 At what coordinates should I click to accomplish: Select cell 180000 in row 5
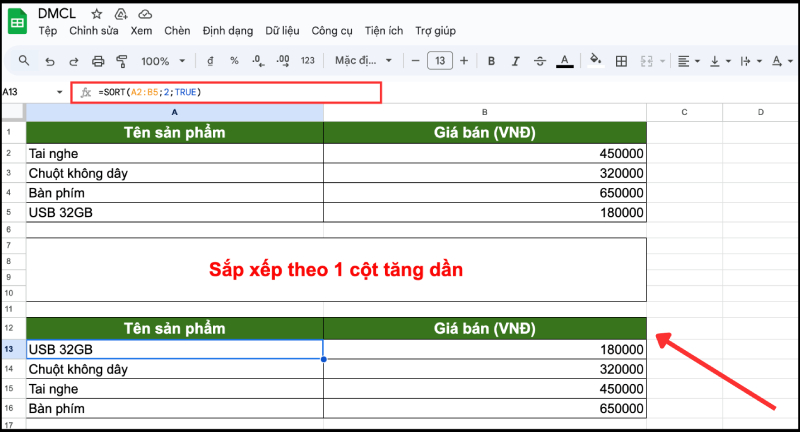click(x=485, y=212)
